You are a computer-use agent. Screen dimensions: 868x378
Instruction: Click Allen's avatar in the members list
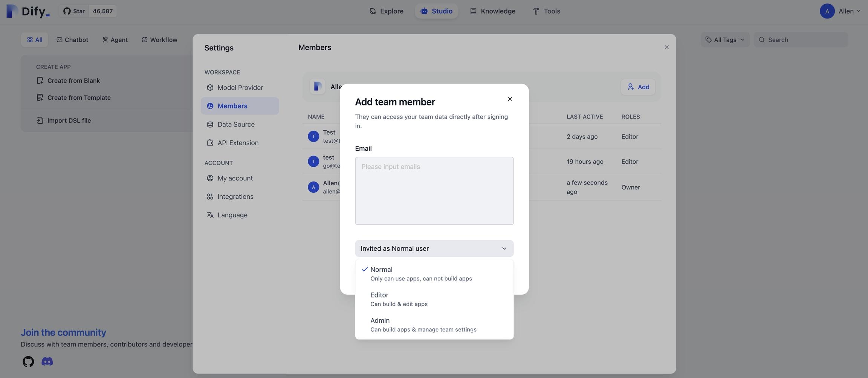(313, 187)
